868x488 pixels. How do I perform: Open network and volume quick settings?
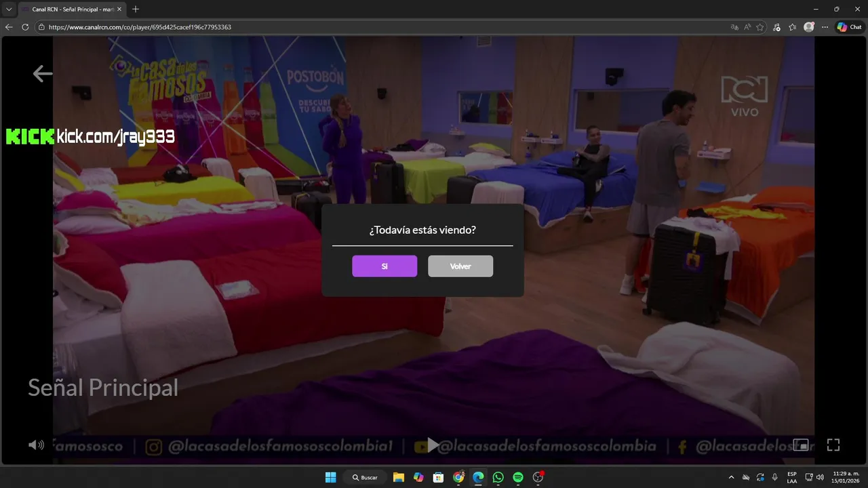814,477
